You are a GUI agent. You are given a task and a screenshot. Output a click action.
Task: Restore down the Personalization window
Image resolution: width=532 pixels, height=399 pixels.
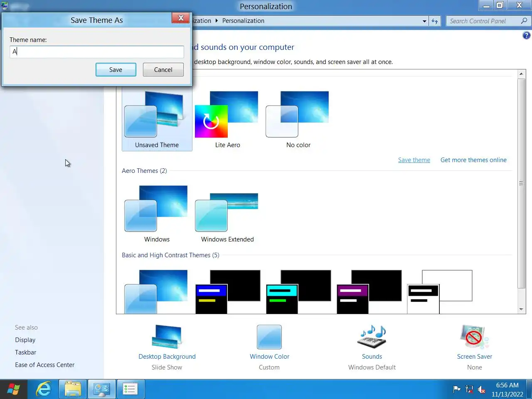[x=500, y=5]
